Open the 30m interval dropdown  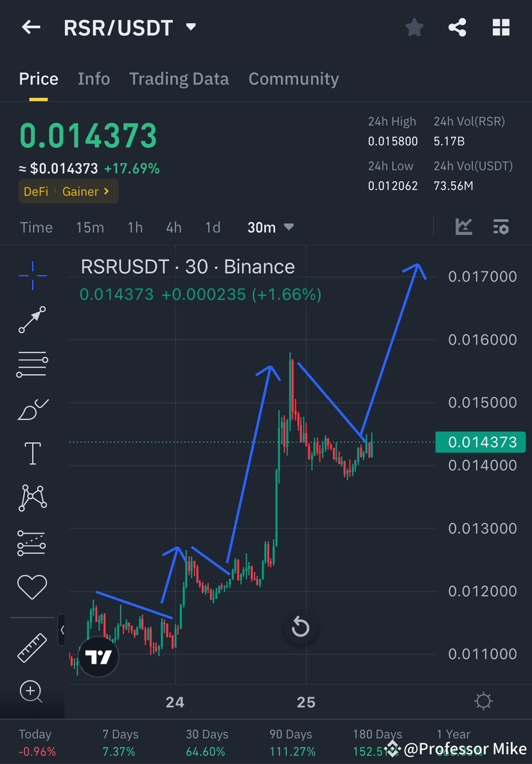click(x=269, y=227)
